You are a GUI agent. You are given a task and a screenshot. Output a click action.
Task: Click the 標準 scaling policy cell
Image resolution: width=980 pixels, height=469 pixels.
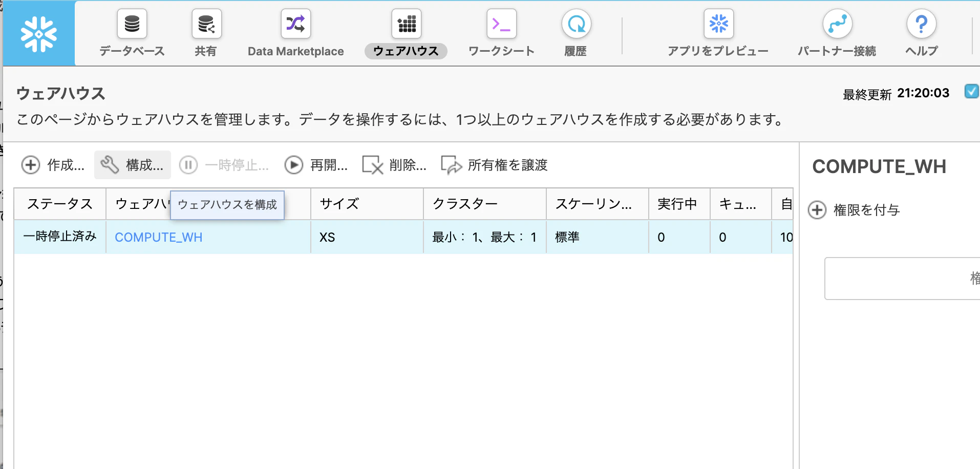coord(598,237)
